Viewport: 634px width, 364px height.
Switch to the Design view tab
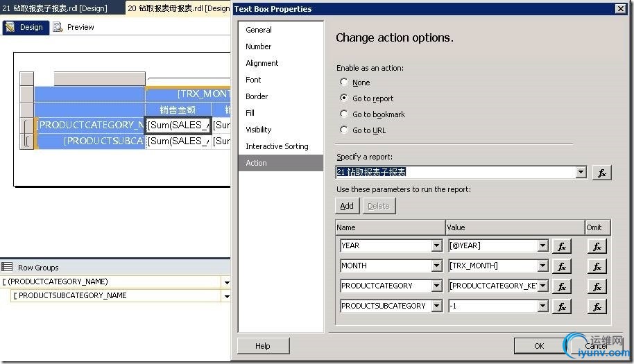pos(26,27)
